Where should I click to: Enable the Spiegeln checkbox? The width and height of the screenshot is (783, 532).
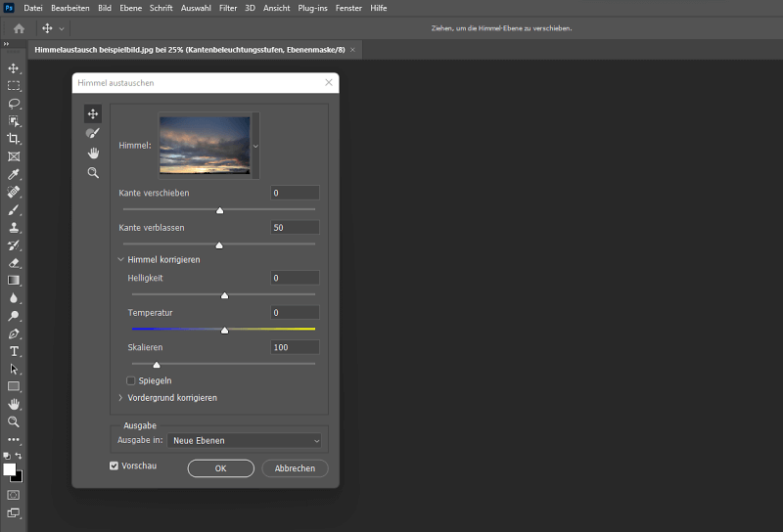point(131,380)
